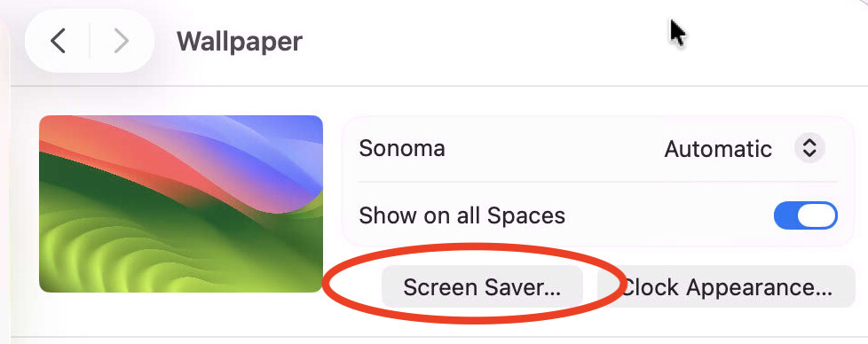Turn off the blue Spaces switch
The width and height of the screenshot is (868, 344).
[806, 215]
